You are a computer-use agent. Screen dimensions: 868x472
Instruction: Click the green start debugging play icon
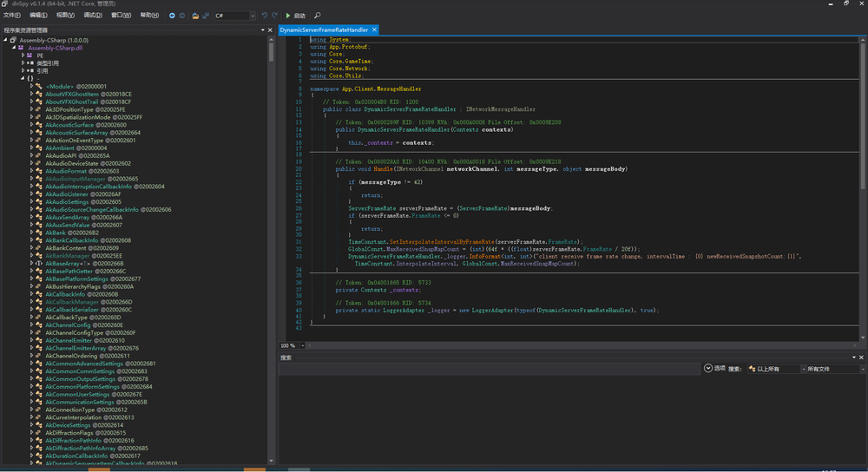(x=288, y=16)
